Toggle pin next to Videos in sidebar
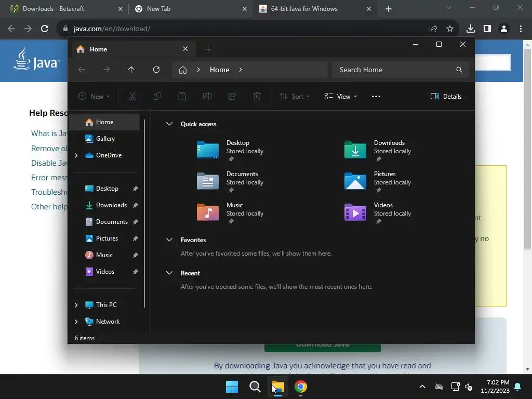This screenshot has width=532, height=399. [x=136, y=272]
